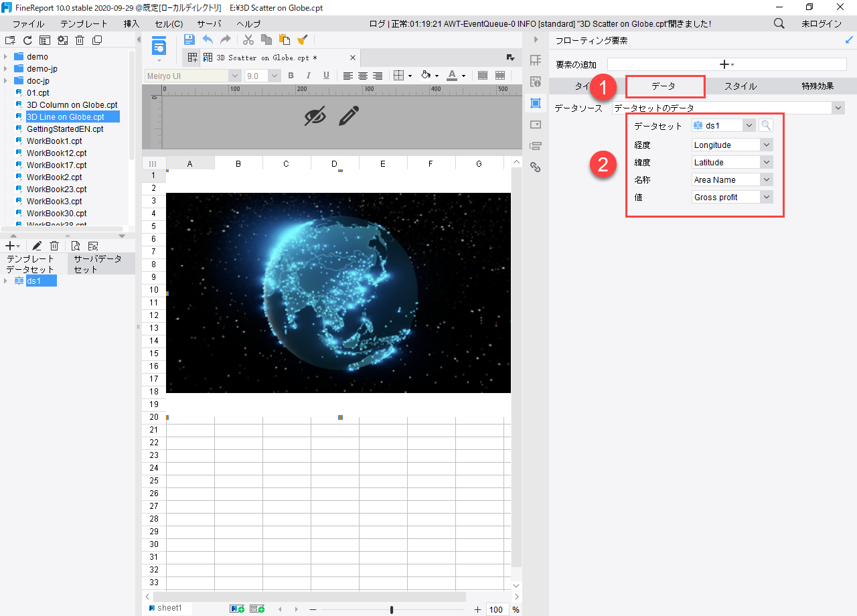This screenshot has width=857, height=616.
Task: Apply bold formatting
Action: [x=291, y=76]
